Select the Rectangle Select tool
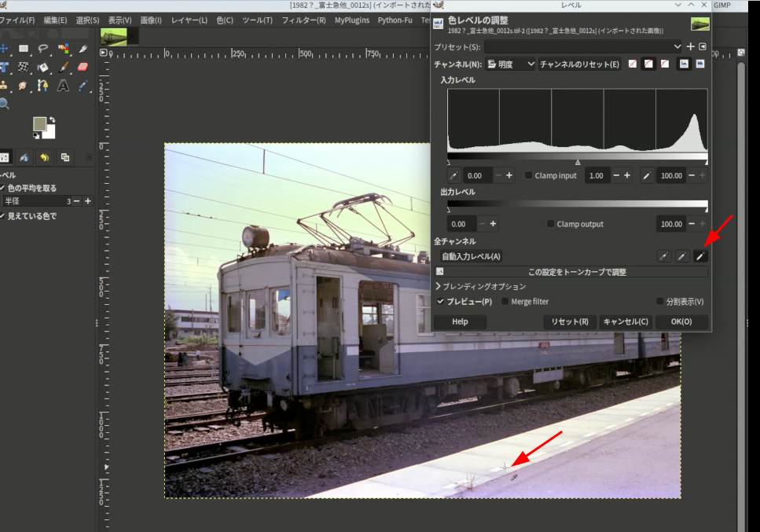 [x=24, y=49]
